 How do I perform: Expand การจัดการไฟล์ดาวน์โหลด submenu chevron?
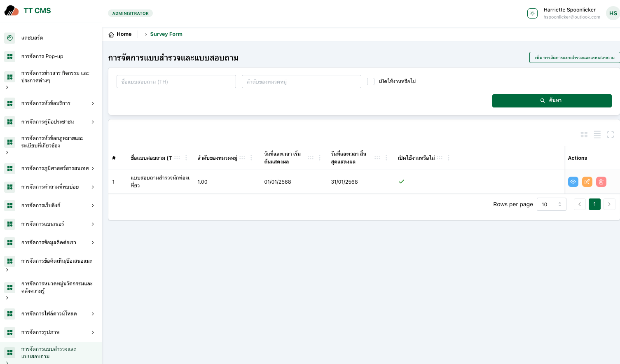(x=93, y=314)
